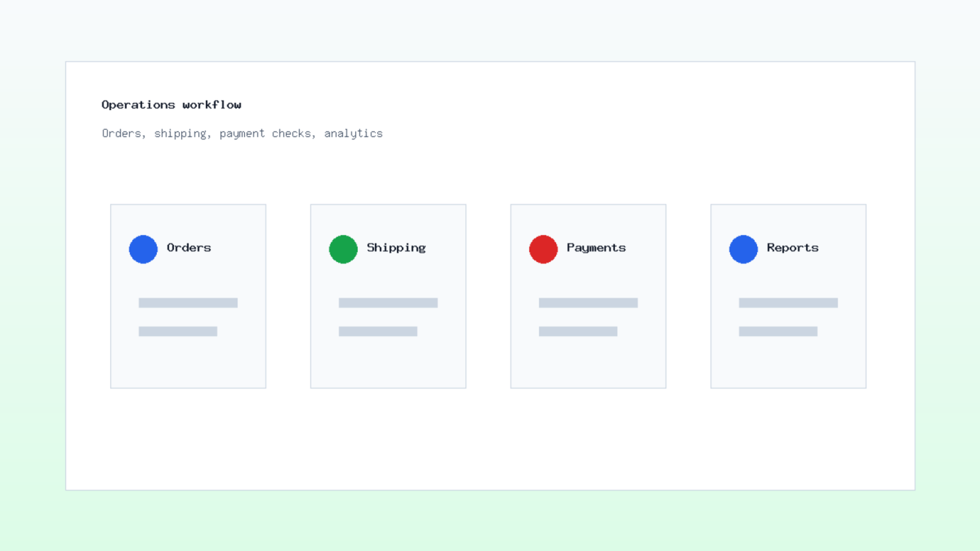This screenshot has height=551, width=980.
Task: Click the shorter placeholder bar in Orders card
Action: [178, 331]
